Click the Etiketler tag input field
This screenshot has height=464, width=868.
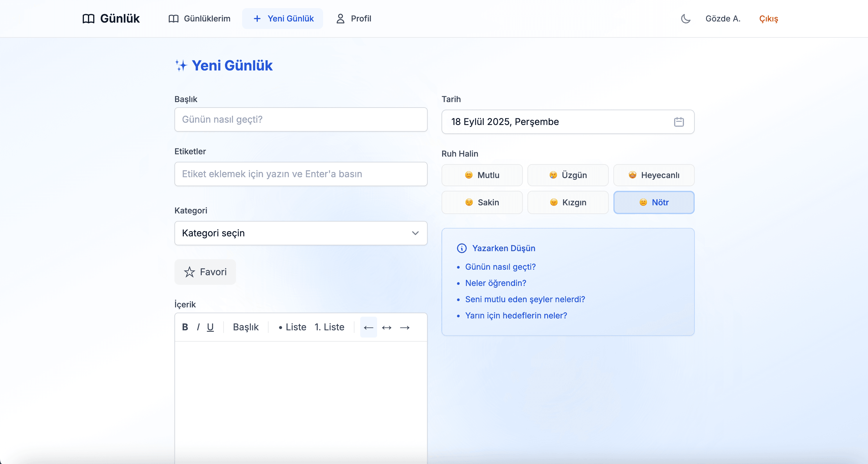pos(300,174)
